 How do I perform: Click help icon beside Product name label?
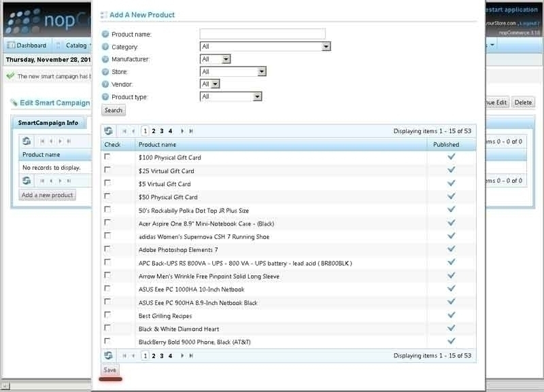pos(105,35)
